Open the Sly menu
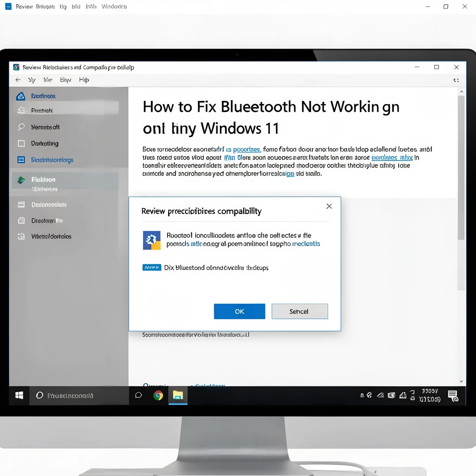This screenshot has width=476, height=476. [32, 80]
